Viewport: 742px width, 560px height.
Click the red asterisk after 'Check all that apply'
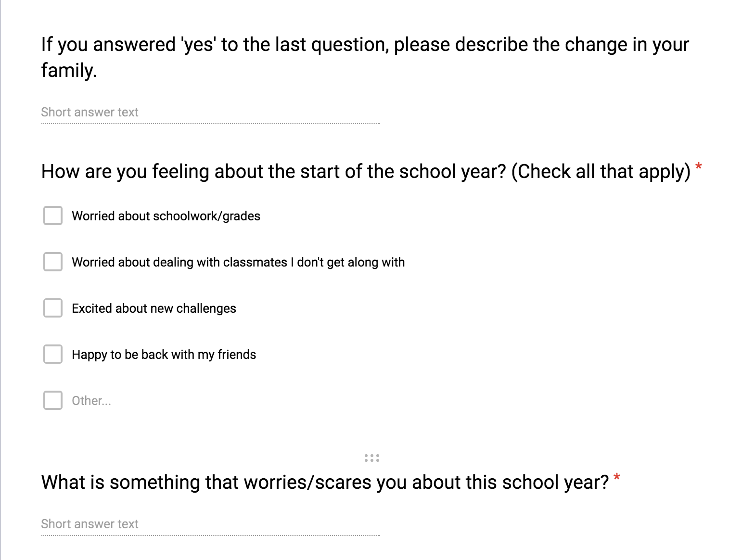pos(699,167)
